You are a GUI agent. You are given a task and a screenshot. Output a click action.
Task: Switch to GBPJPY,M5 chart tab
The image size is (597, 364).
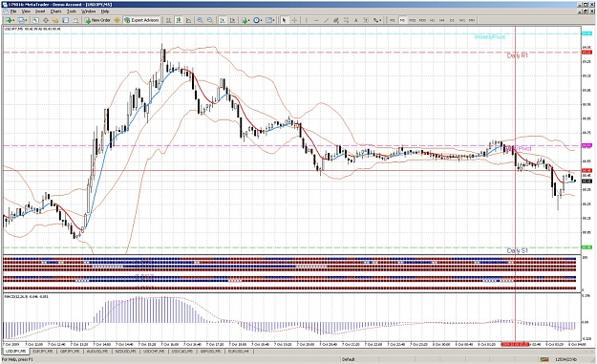pyautogui.click(x=70, y=351)
